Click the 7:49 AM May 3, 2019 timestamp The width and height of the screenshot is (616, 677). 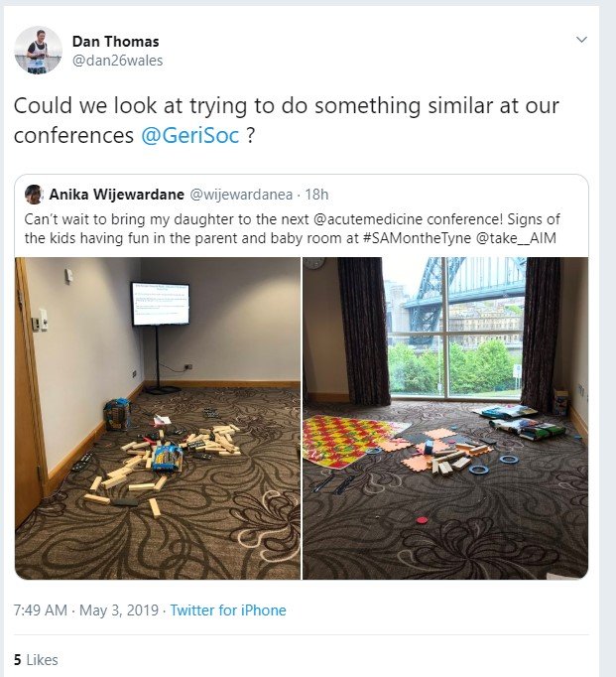[86, 610]
